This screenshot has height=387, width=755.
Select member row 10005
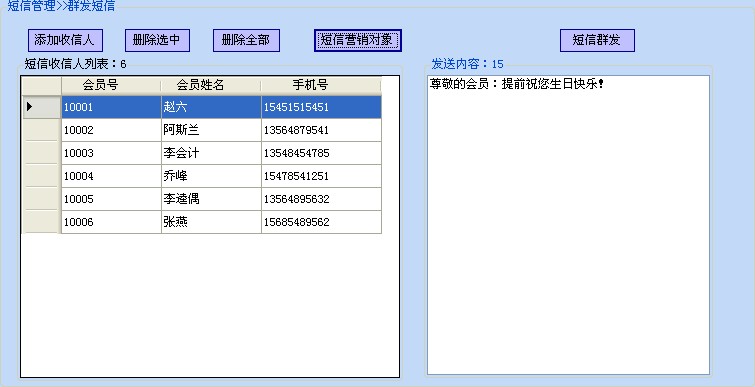click(x=202, y=199)
